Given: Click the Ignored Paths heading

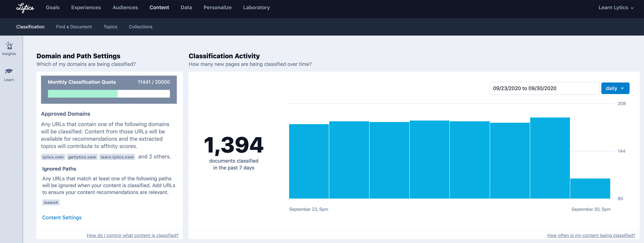Looking at the screenshot, I should [59, 169].
